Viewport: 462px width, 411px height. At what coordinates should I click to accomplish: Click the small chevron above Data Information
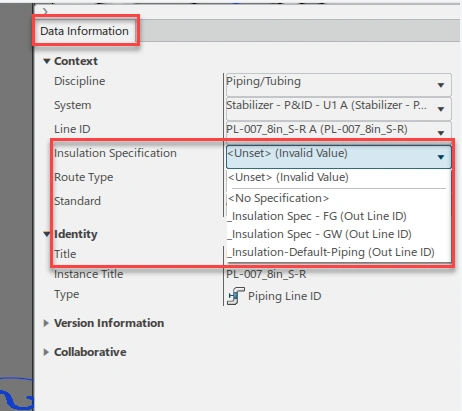45,11
